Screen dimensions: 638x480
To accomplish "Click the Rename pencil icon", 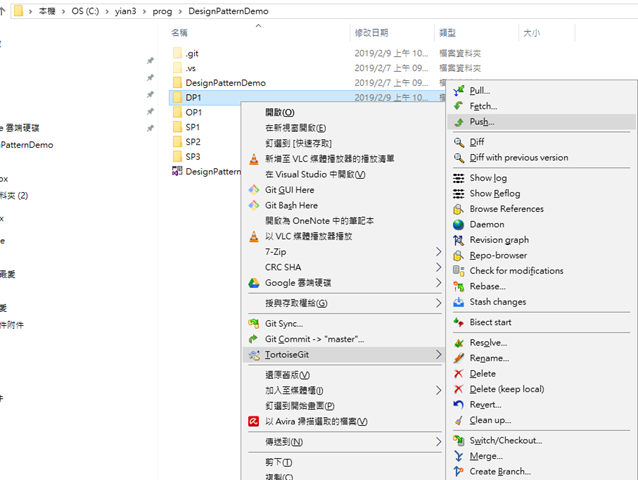I will click(459, 358).
